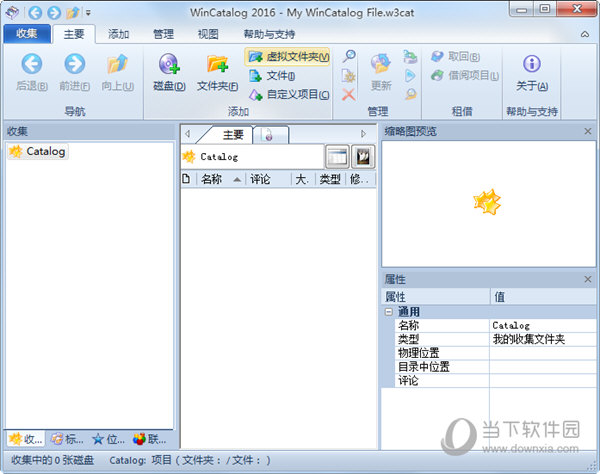600x474 pixels.
Task: Switch to the 位... locations bottom tab
Action: [109, 439]
